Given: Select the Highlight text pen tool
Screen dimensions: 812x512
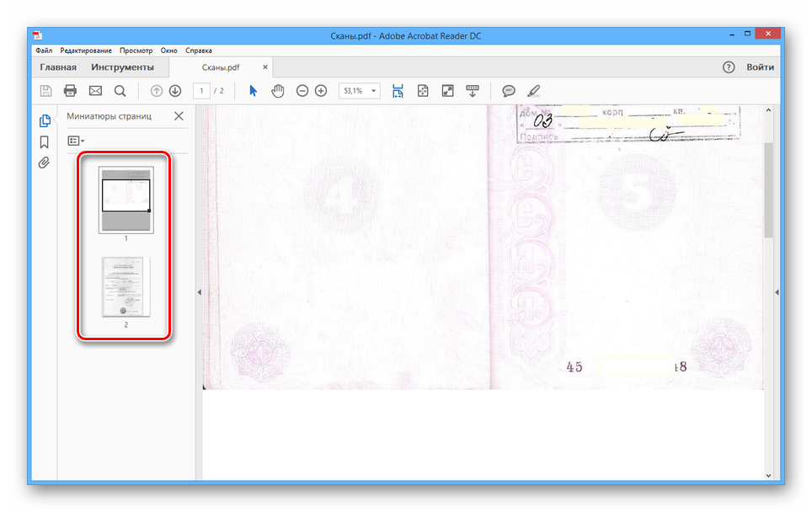Looking at the screenshot, I should [x=533, y=91].
